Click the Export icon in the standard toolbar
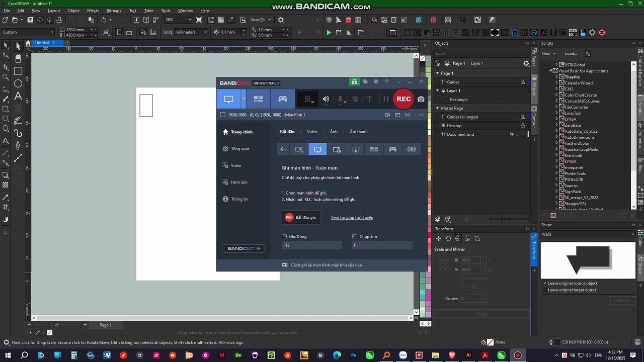Viewport: 644px width, 362px height. pyautogui.click(x=146, y=20)
